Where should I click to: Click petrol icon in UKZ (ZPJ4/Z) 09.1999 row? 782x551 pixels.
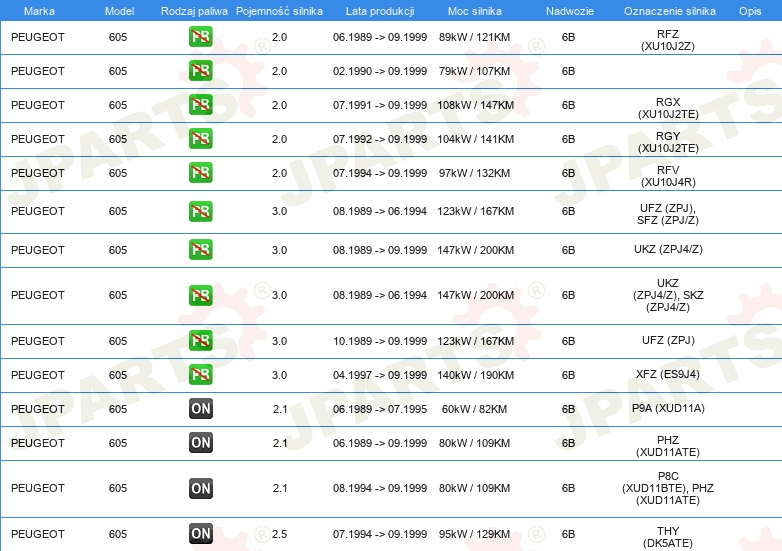click(x=200, y=249)
